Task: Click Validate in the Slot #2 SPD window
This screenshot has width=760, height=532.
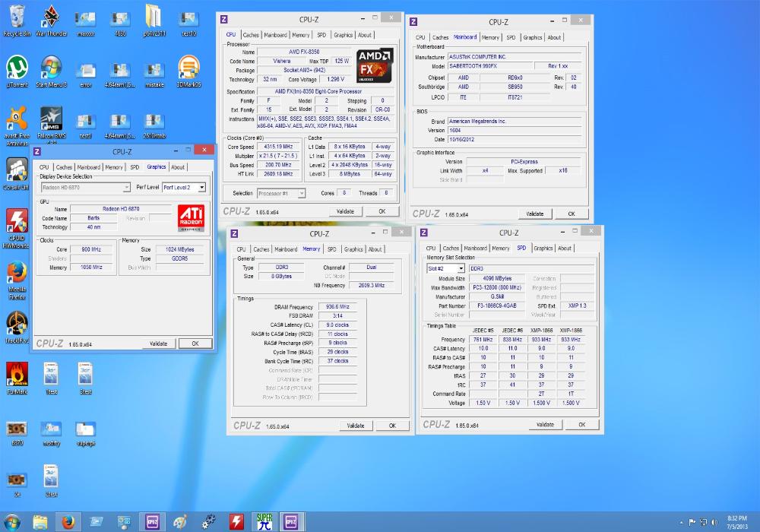Action: coord(545,424)
